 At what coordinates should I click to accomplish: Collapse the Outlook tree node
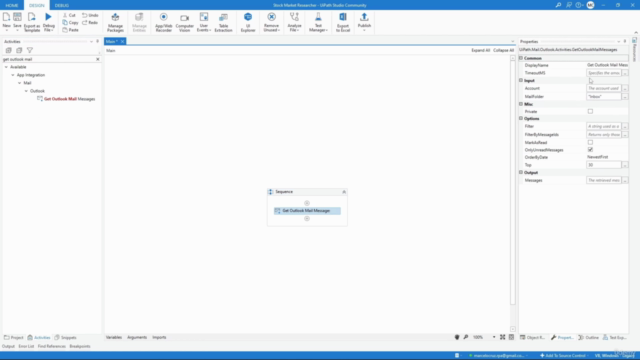tap(26, 91)
